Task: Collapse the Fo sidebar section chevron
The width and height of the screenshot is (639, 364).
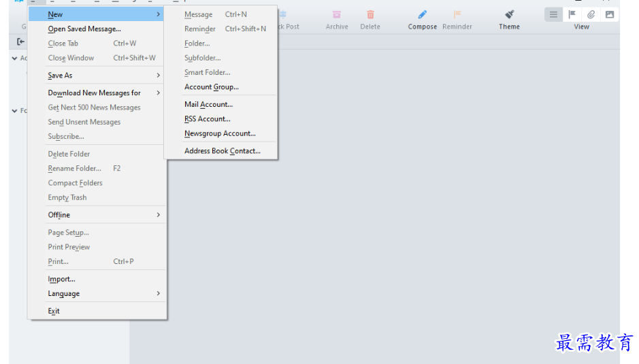Action: click(x=15, y=110)
